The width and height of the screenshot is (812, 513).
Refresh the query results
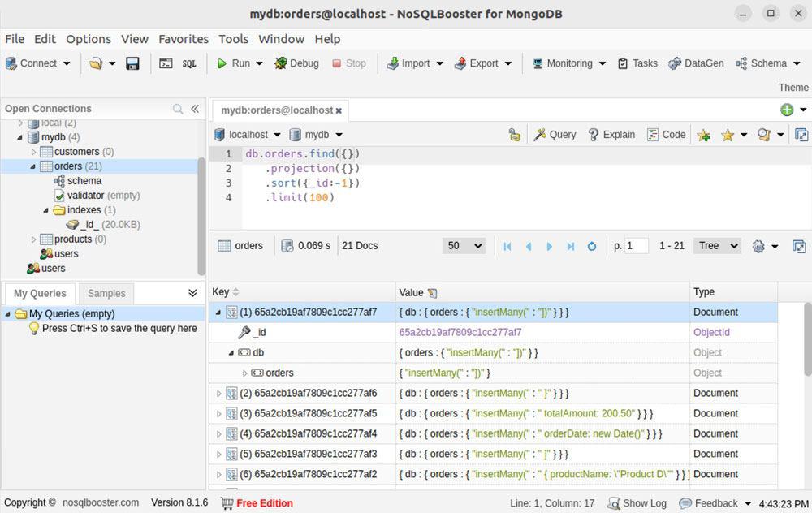tap(592, 247)
